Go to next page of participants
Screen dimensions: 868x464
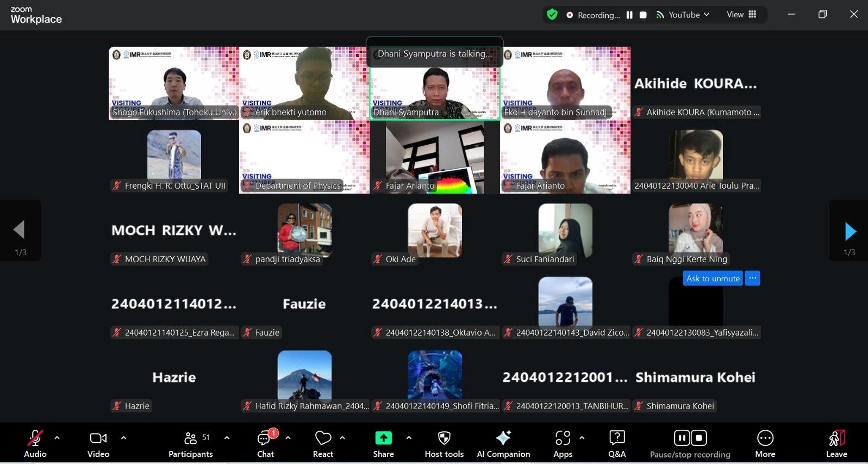coord(850,232)
